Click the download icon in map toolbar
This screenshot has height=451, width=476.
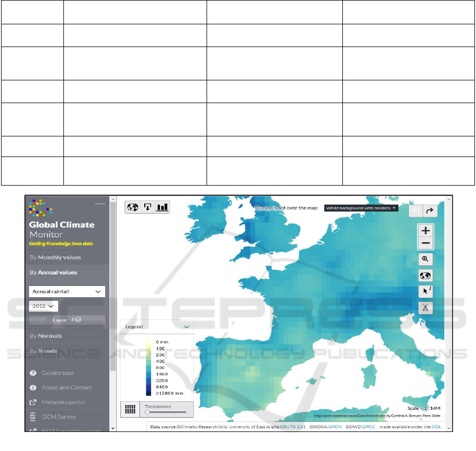coord(147,207)
